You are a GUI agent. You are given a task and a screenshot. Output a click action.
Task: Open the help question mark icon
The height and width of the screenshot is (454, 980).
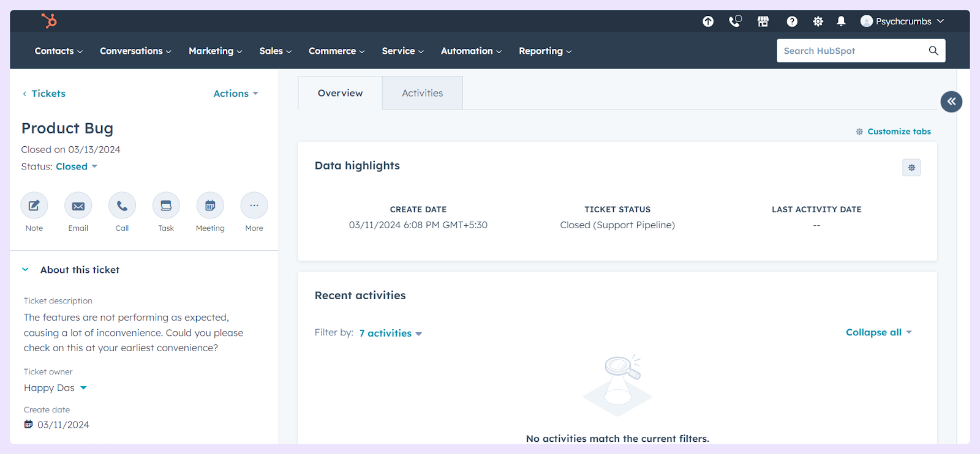point(792,21)
